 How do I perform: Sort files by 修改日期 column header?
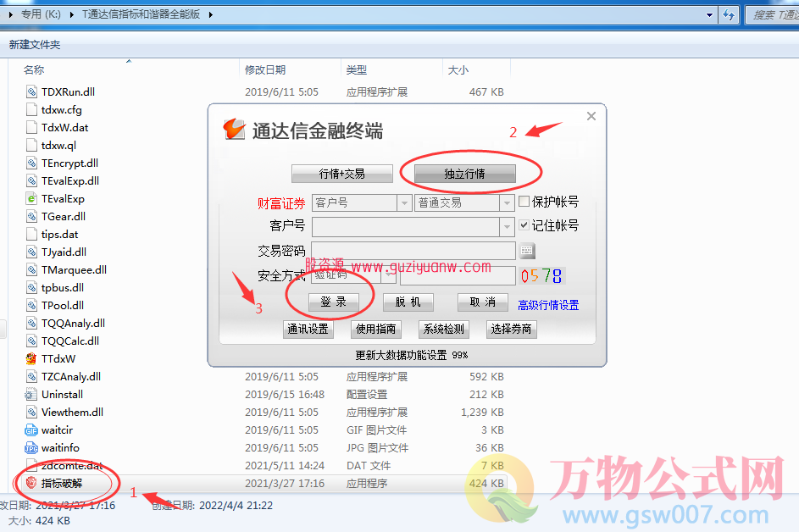(265, 69)
